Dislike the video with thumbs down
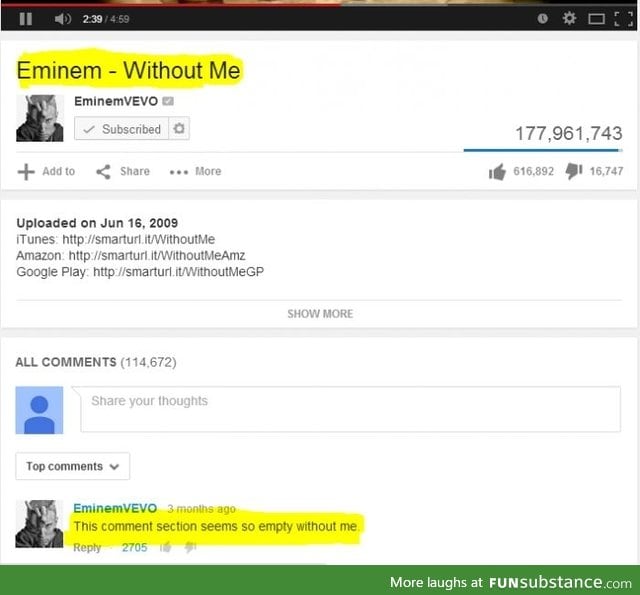 (574, 171)
